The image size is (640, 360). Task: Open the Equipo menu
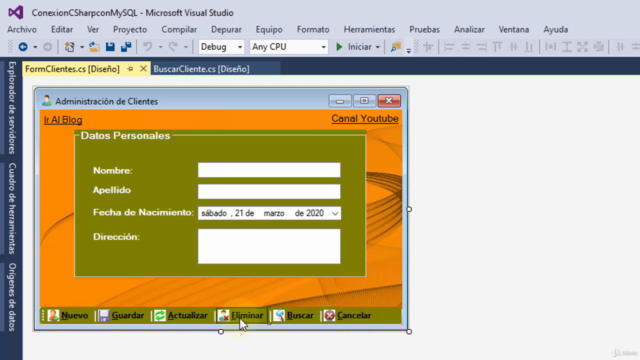pyautogui.click(x=269, y=29)
